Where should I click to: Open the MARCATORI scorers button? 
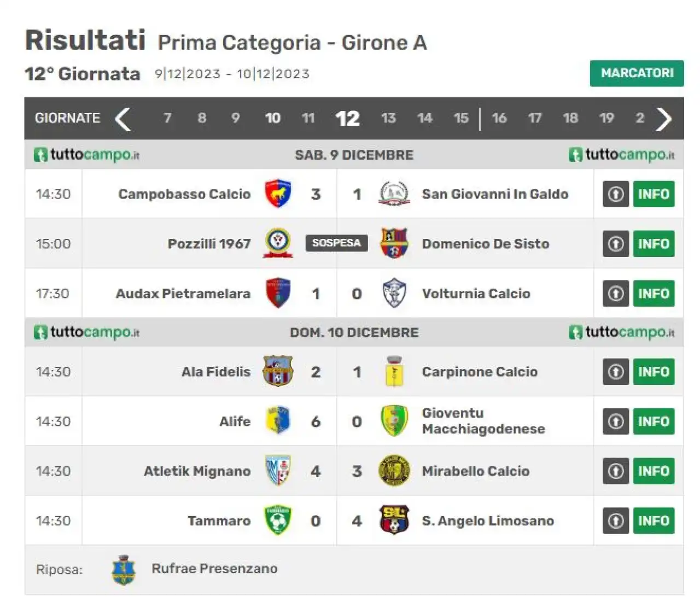pyautogui.click(x=637, y=73)
